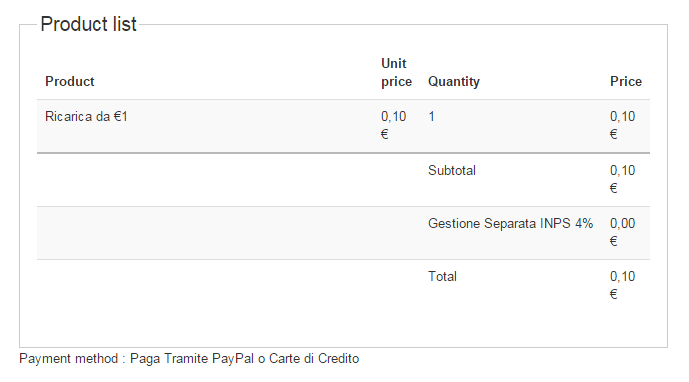Click Paga Tramite PayPal o Carte di Credito
Viewport: 689px width, 382px height.
(x=244, y=359)
